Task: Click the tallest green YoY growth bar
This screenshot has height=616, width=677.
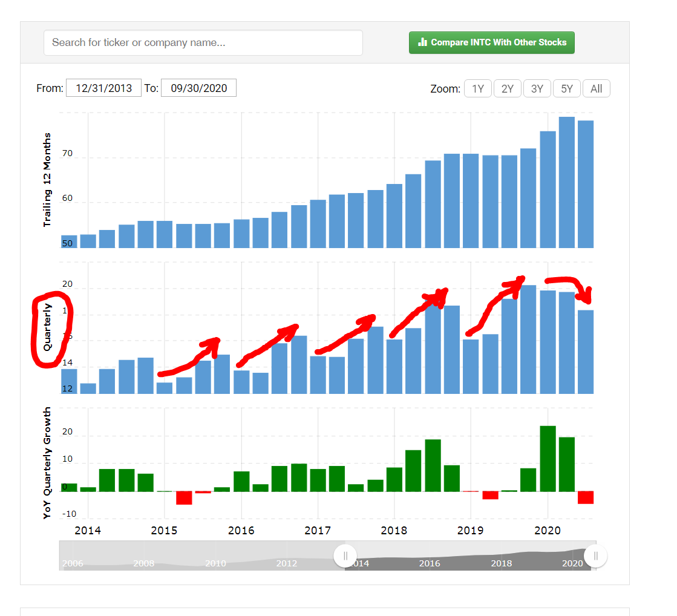Action: pos(548,459)
